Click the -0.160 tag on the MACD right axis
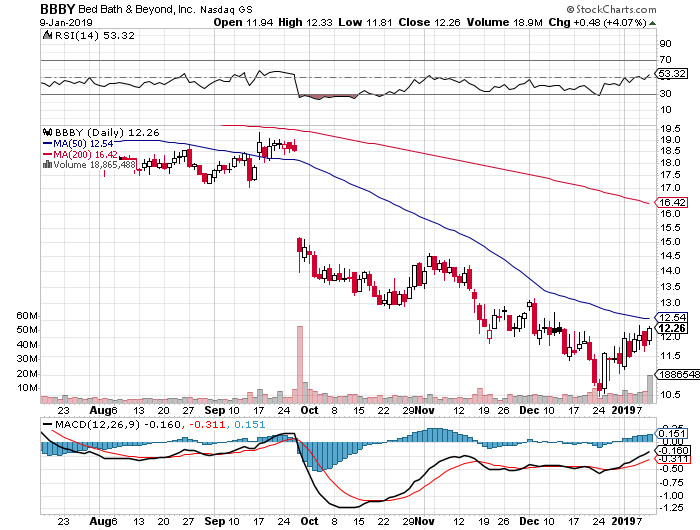 pyautogui.click(x=671, y=451)
